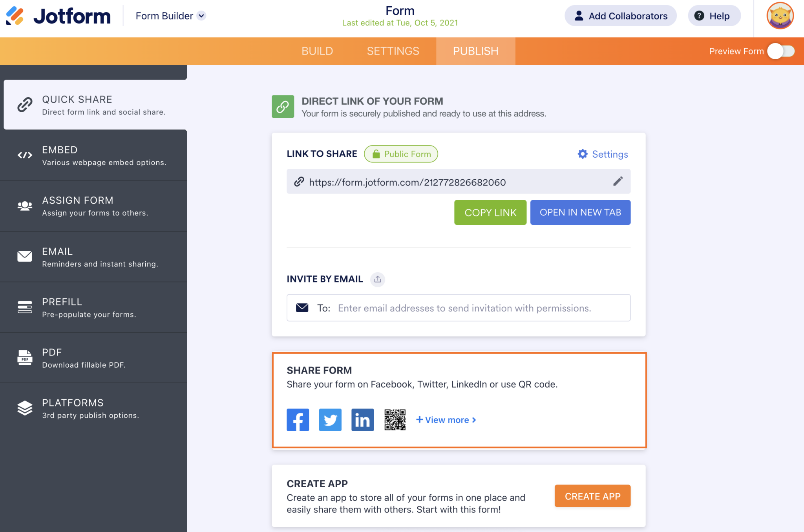
Task: Click inside the email invitation field
Action: [463, 308]
